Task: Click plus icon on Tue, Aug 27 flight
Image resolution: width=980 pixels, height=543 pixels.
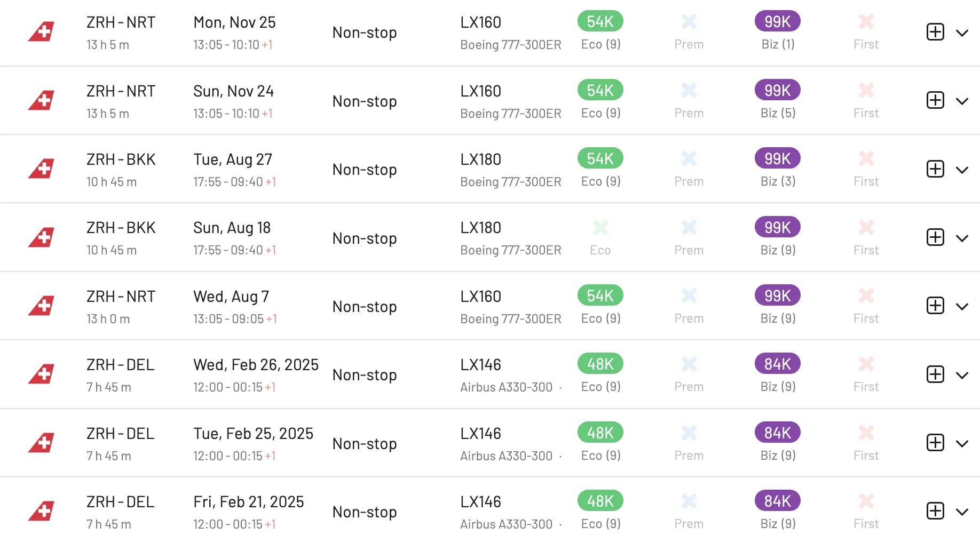Action: click(935, 169)
